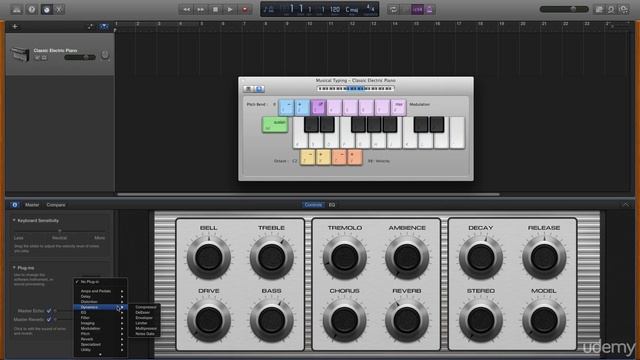Adjust the Classic Electric Piano volume slider
The height and width of the screenshot is (360, 640).
[x=80, y=58]
